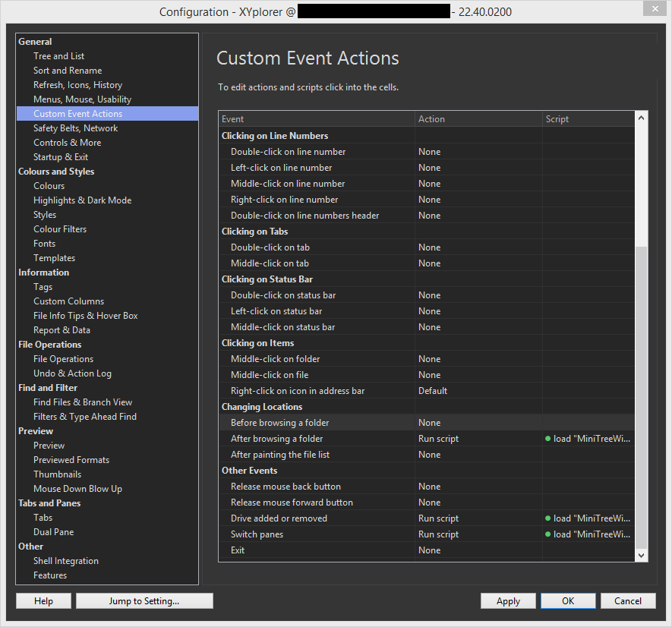The width and height of the screenshot is (672, 627).
Task: Confirm settings with the OK button
Action: pyautogui.click(x=567, y=600)
